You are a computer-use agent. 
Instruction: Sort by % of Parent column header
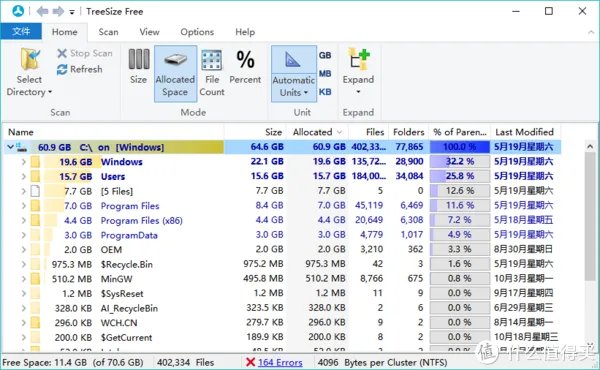coord(460,132)
